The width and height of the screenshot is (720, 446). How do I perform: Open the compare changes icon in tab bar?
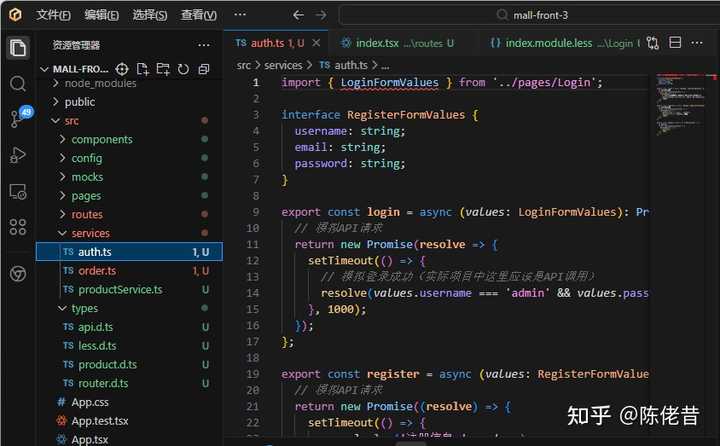click(653, 44)
